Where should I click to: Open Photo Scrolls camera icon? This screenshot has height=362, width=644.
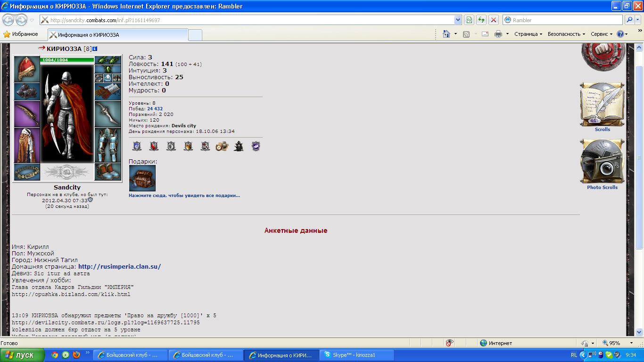coord(602,161)
